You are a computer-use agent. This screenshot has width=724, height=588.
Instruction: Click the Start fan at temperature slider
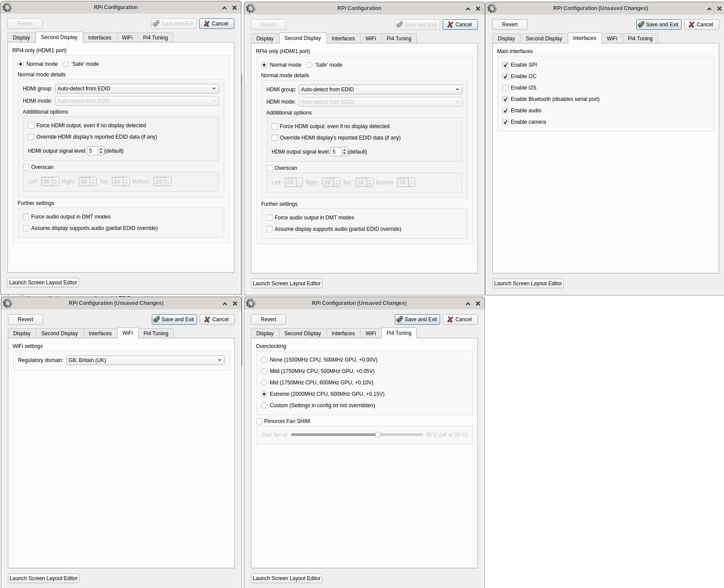pos(357,435)
